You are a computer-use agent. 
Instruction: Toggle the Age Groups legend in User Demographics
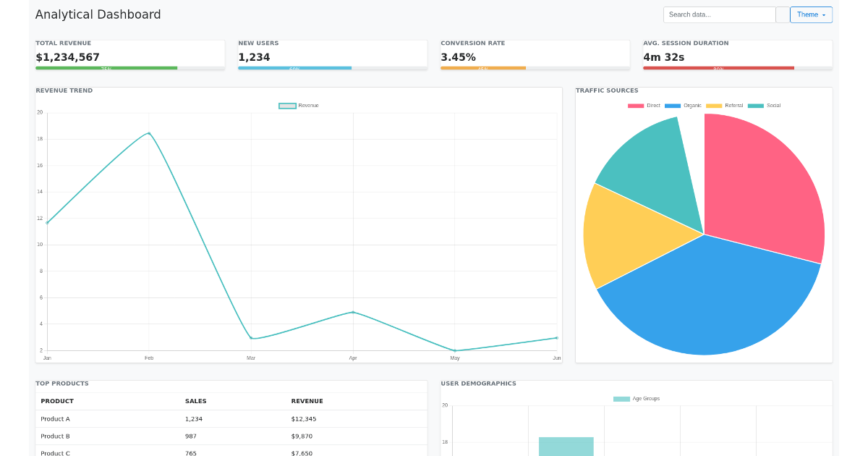pos(634,398)
